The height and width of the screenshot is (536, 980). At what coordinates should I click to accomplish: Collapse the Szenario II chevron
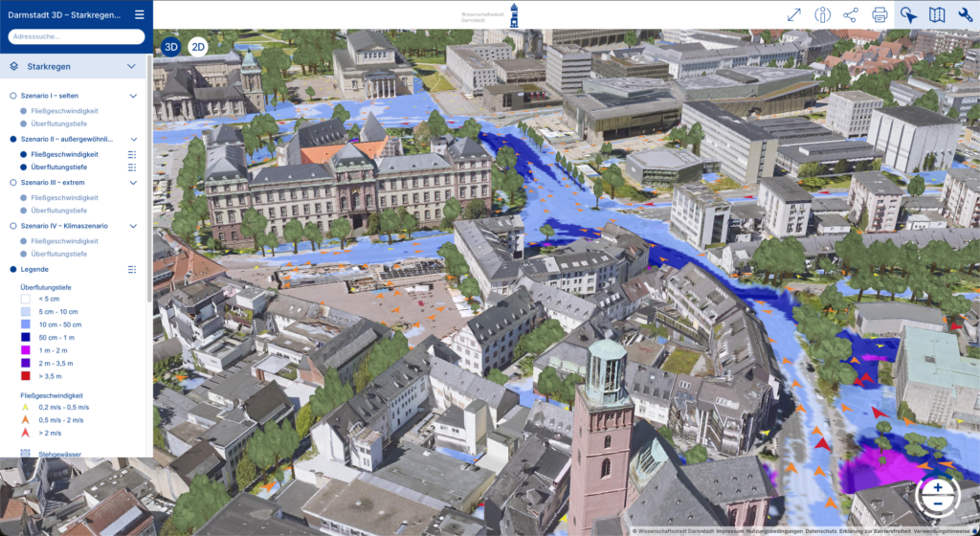click(132, 139)
